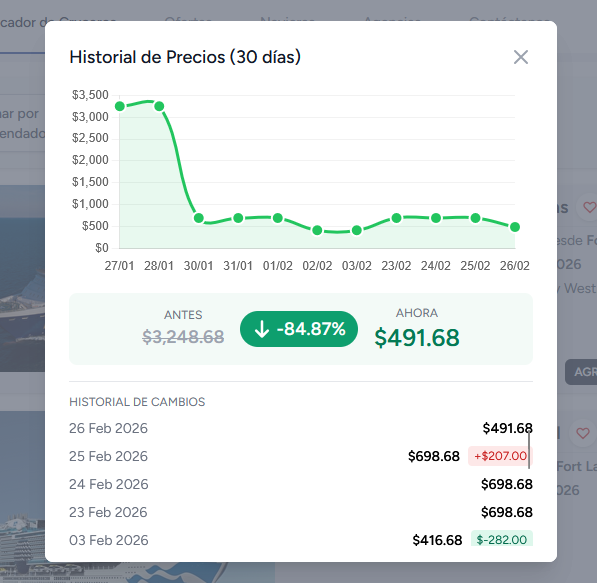Screen dimensions: 597x583
Task: Click the $-282.00 change badge
Action: click(502, 539)
